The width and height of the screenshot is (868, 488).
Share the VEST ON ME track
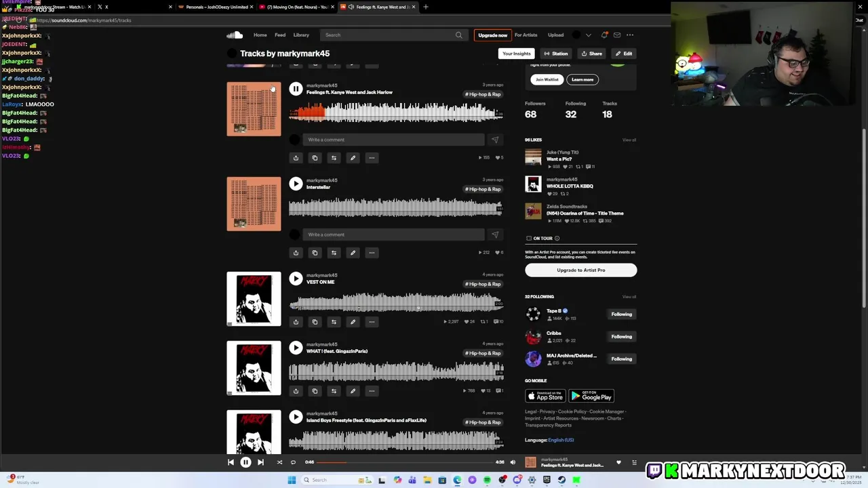pyautogui.click(x=296, y=322)
